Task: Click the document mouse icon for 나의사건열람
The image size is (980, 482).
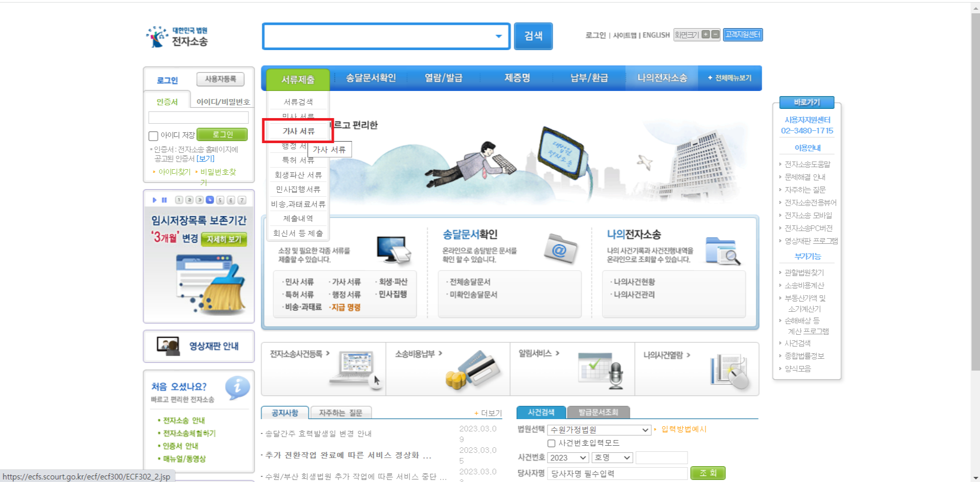Action: (x=730, y=371)
